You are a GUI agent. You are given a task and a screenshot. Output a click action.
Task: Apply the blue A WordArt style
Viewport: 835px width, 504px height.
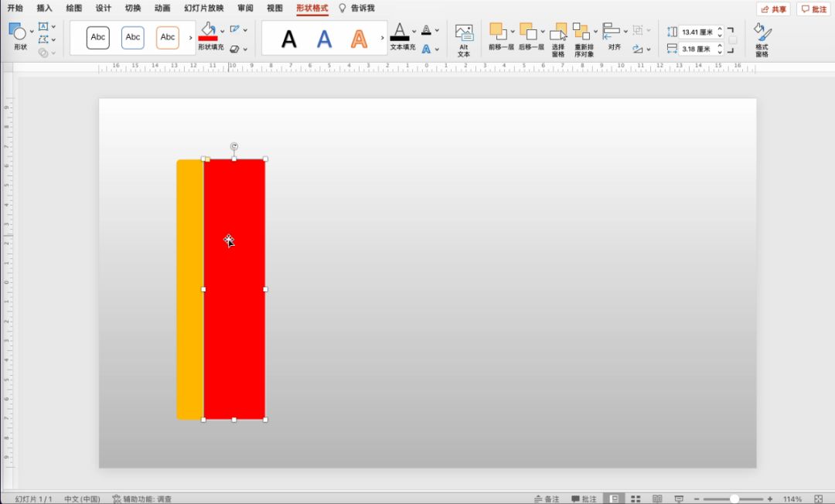tap(324, 39)
